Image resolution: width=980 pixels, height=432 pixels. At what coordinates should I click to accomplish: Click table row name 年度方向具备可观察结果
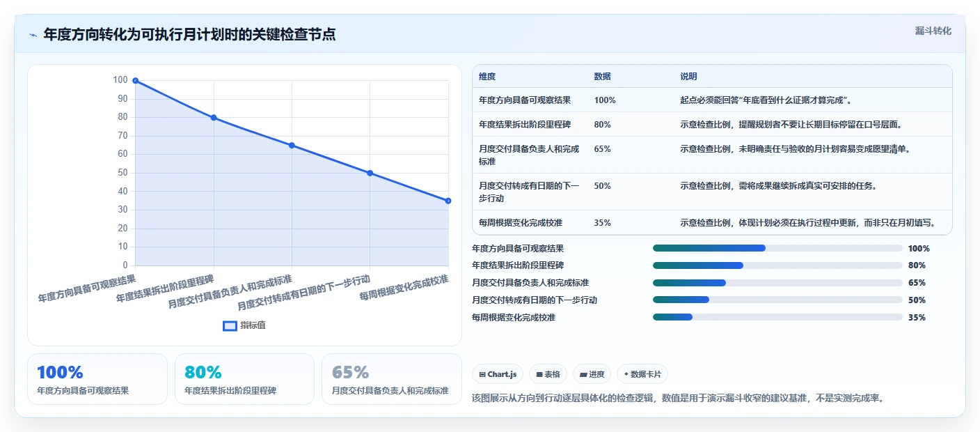tap(525, 100)
